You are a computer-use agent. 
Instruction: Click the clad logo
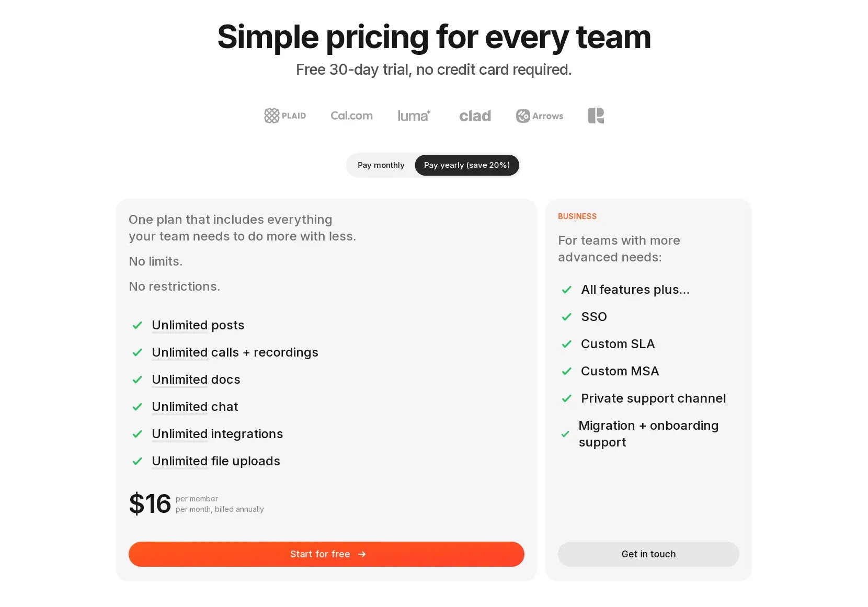(x=475, y=116)
